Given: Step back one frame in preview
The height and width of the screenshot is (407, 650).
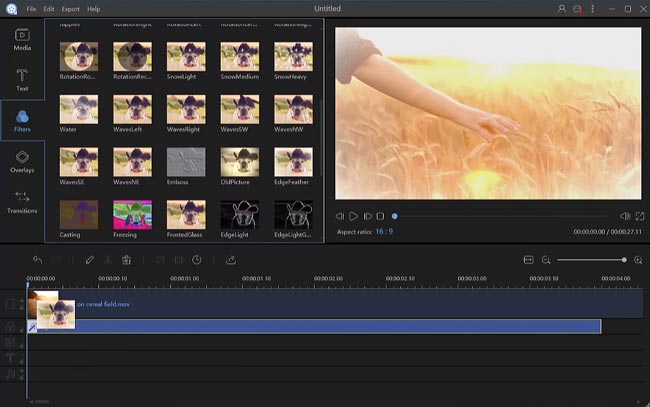Looking at the screenshot, I should tap(340, 216).
